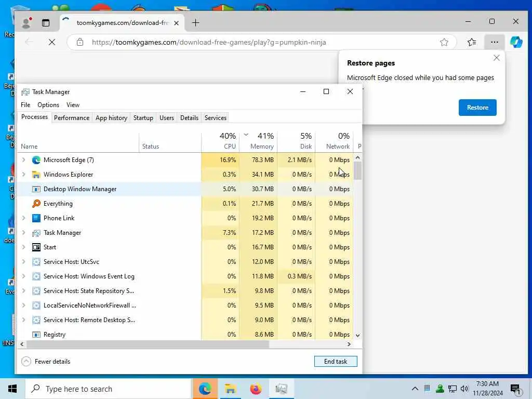Screen dimensions: 532x399
Task: Click the Windows Explorer process icon
Action: 36,175
